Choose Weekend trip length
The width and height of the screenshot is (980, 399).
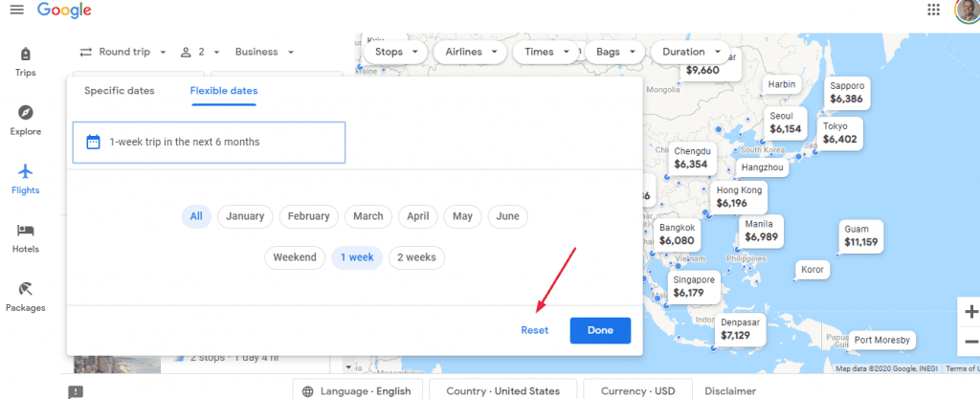pos(295,258)
